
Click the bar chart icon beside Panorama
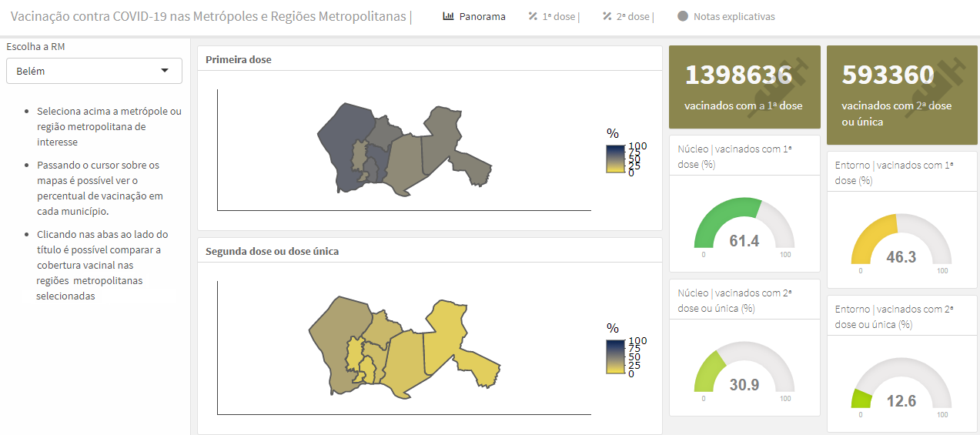[448, 16]
